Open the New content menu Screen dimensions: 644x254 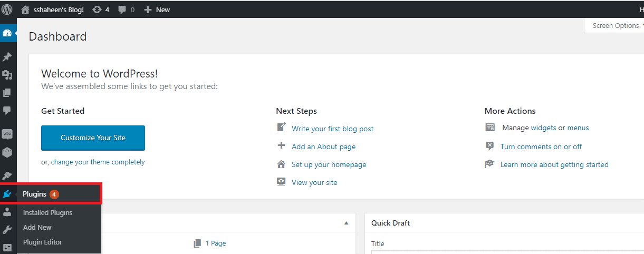(157, 9)
